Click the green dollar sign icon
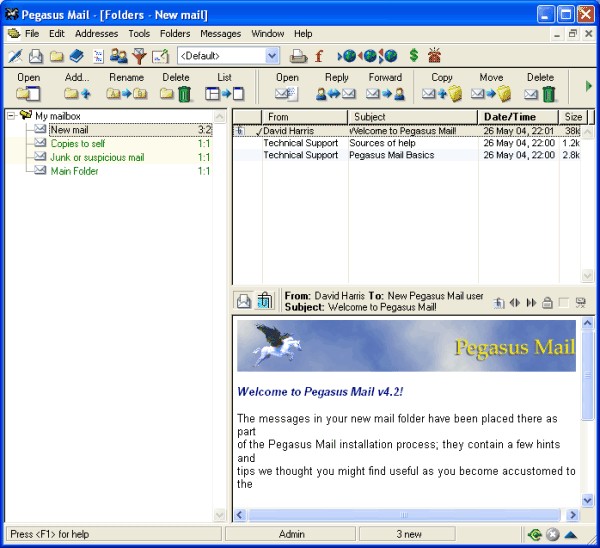Screen dimensions: 600x548 414,55
